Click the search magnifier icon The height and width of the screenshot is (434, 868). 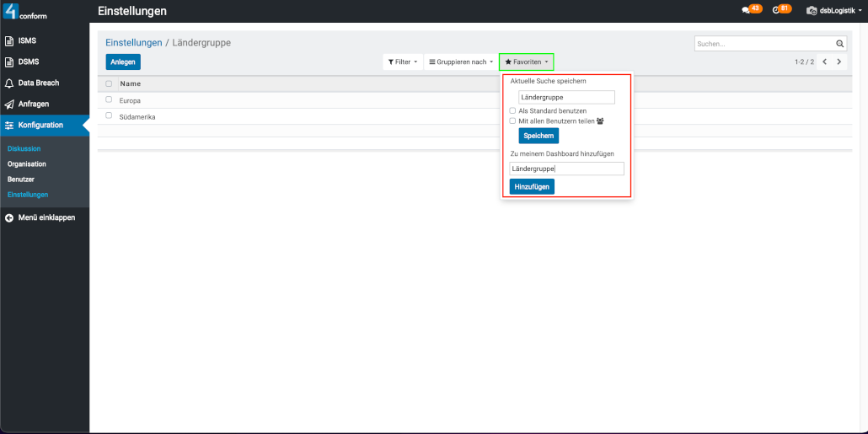pyautogui.click(x=839, y=44)
